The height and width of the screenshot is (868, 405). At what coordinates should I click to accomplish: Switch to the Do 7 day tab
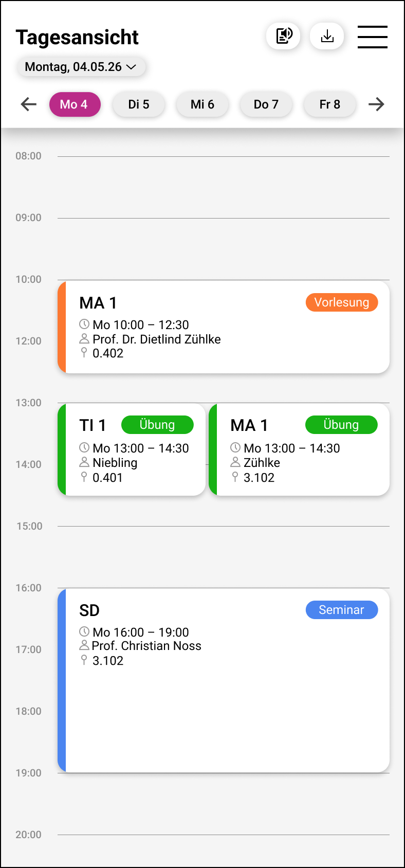[x=266, y=104]
